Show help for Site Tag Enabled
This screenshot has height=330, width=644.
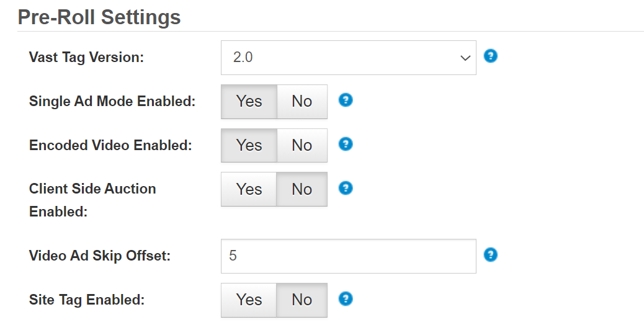(346, 299)
